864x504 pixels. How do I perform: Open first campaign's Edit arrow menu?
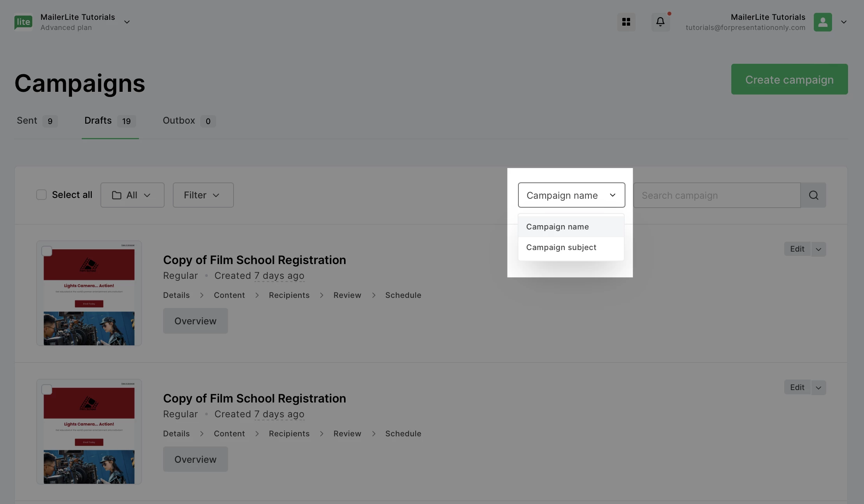coord(818,249)
